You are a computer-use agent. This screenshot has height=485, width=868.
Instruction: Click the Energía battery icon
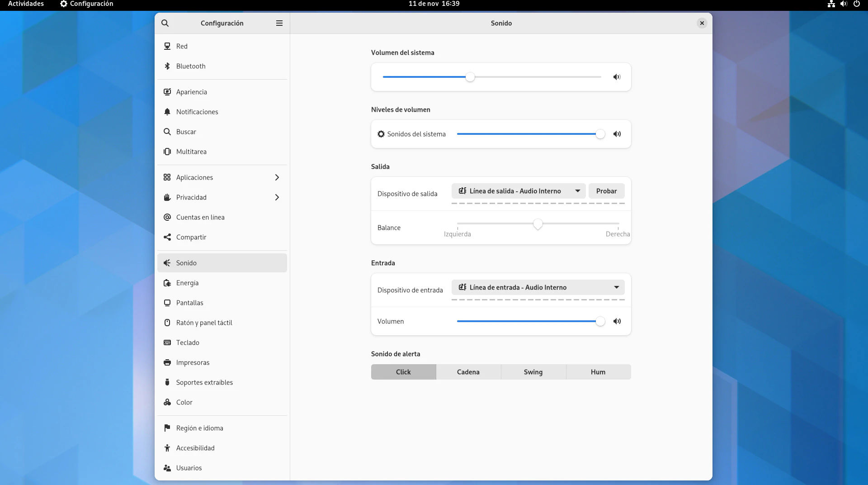tap(167, 283)
